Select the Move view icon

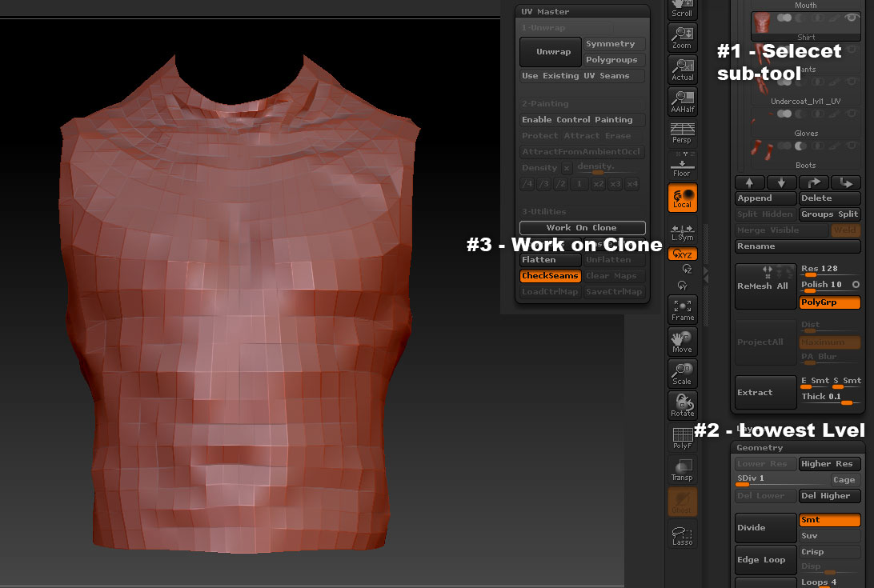pyautogui.click(x=682, y=342)
